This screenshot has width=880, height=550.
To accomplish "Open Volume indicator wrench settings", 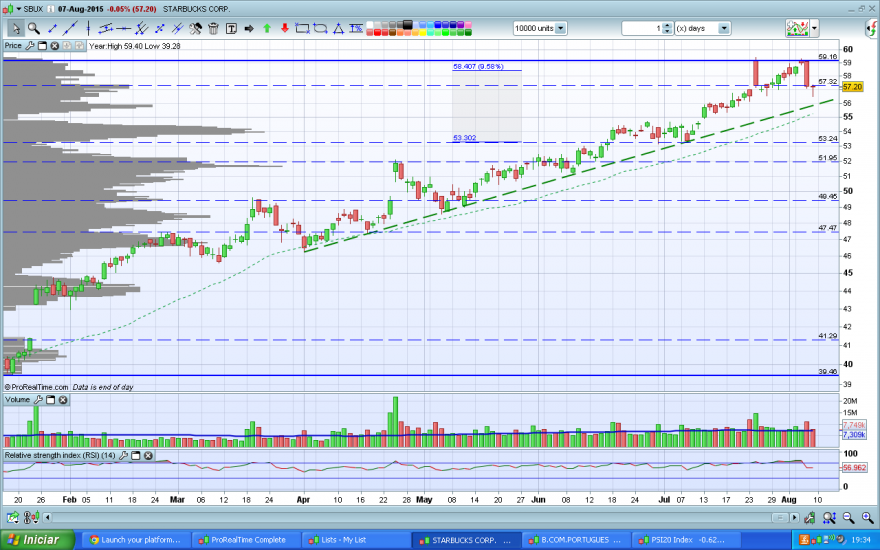I will (38, 400).
